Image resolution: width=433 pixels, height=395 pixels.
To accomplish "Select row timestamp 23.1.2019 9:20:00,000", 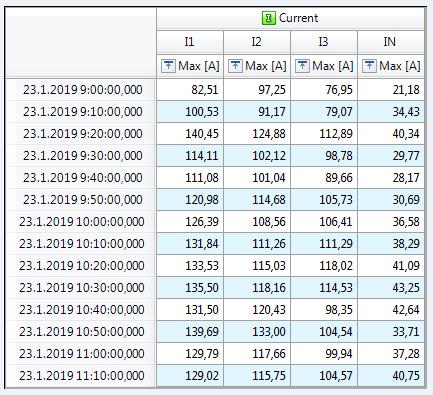I will coord(83,134).
